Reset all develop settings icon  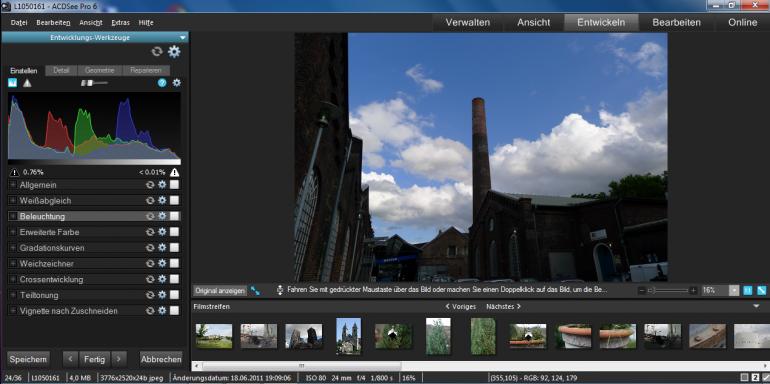(x=157, y=52)
